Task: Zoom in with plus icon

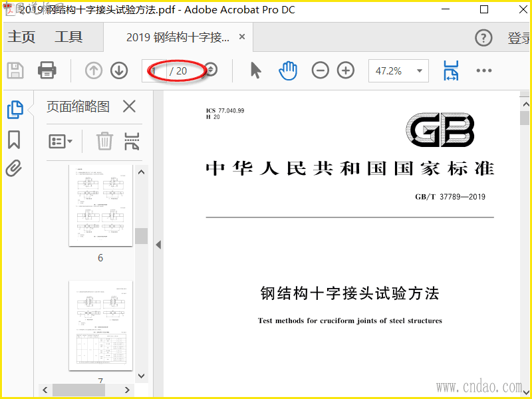Action: pos(346,70)
